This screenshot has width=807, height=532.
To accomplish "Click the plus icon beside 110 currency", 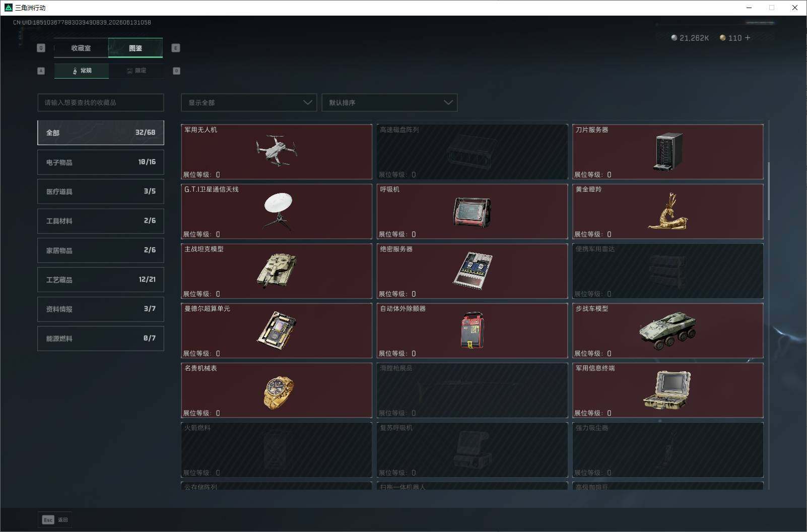I will coord(747,38).
